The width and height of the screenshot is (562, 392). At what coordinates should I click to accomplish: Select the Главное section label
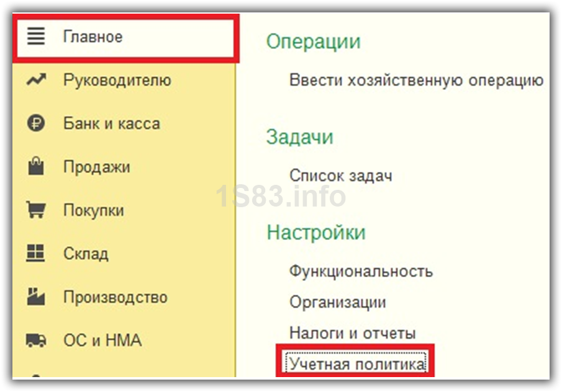coord(93,37)
